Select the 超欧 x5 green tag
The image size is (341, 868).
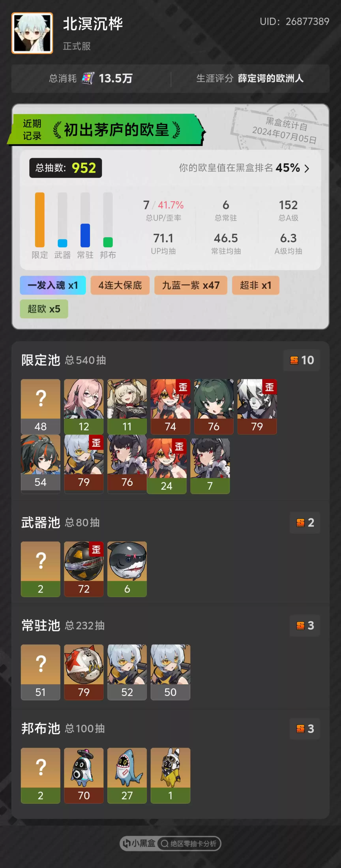coord(44,309)
